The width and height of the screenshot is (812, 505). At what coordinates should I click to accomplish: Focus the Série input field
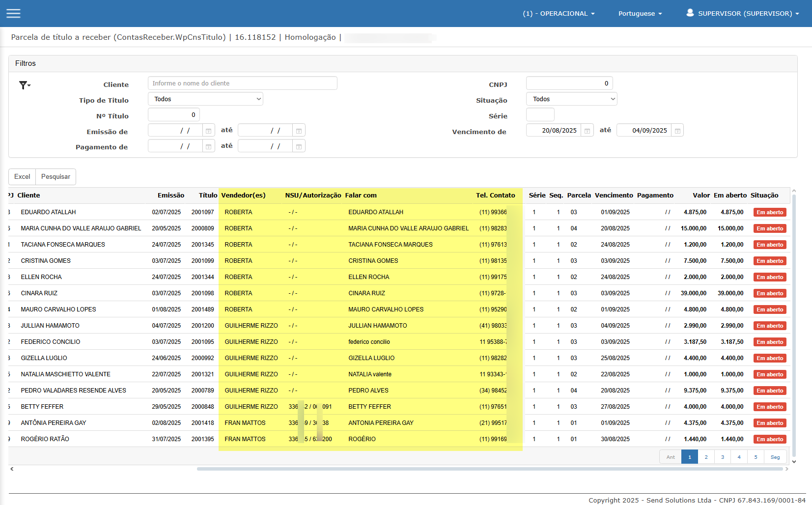pos(540,115)
